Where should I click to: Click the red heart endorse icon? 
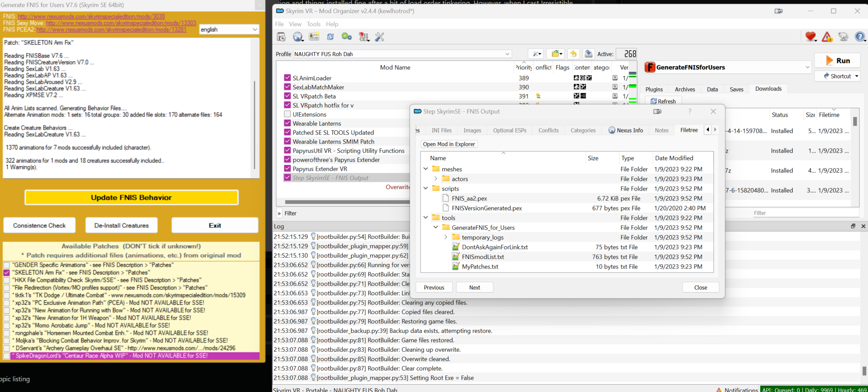811,37
